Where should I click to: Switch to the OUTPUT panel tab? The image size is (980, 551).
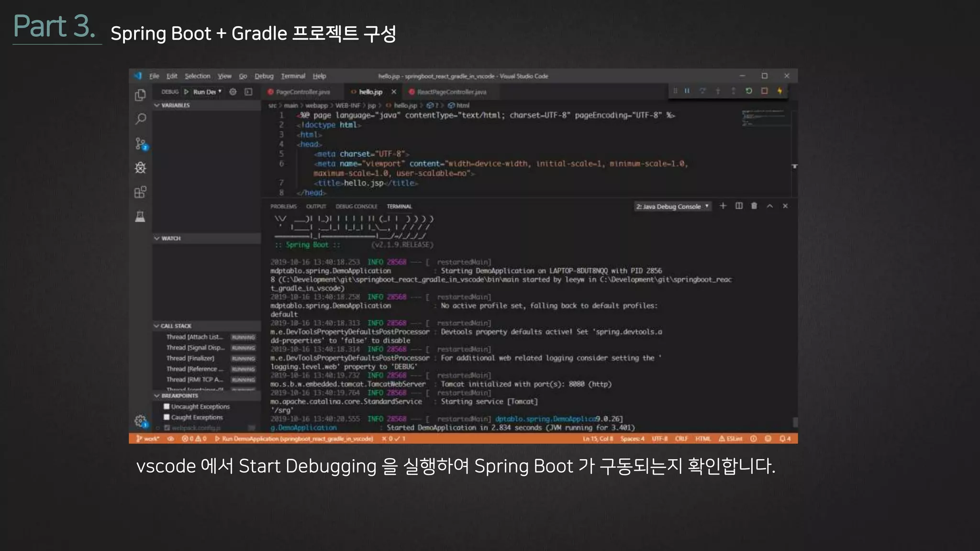point(316,206)
